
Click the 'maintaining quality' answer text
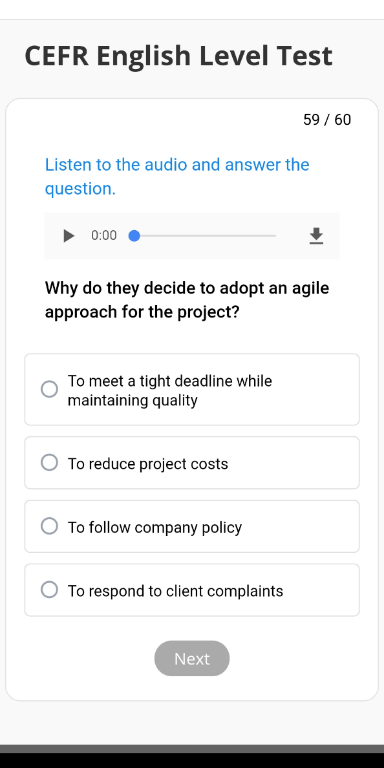click(x=132, y=400)
